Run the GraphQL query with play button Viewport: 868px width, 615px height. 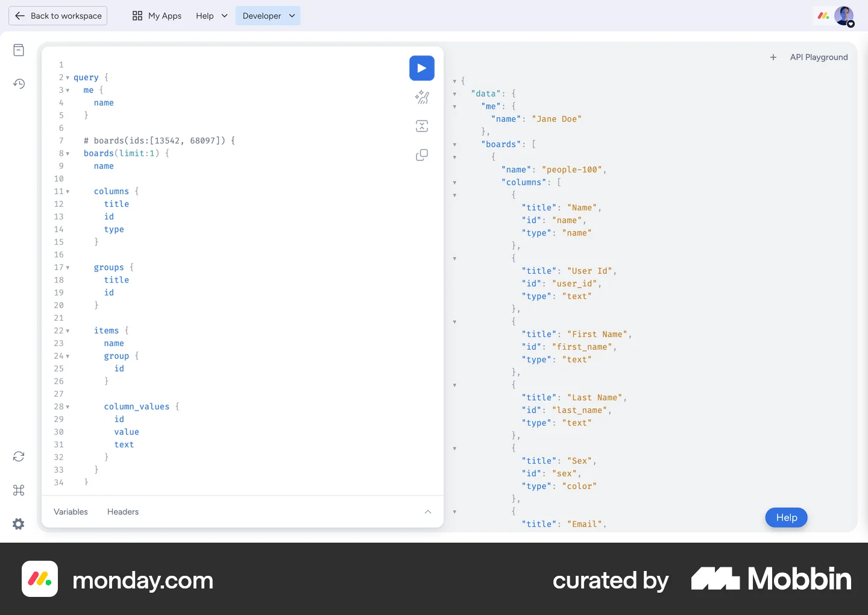(x=422, y=68)
